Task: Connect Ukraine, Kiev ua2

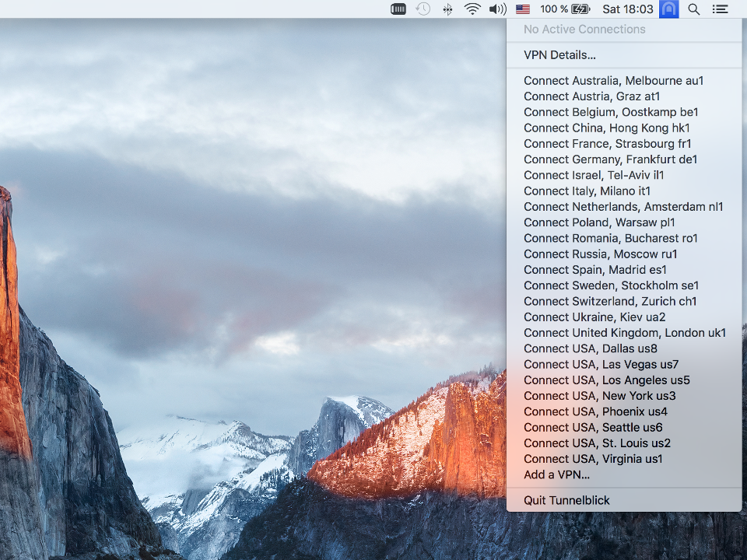Action: [x=624, y=317]
